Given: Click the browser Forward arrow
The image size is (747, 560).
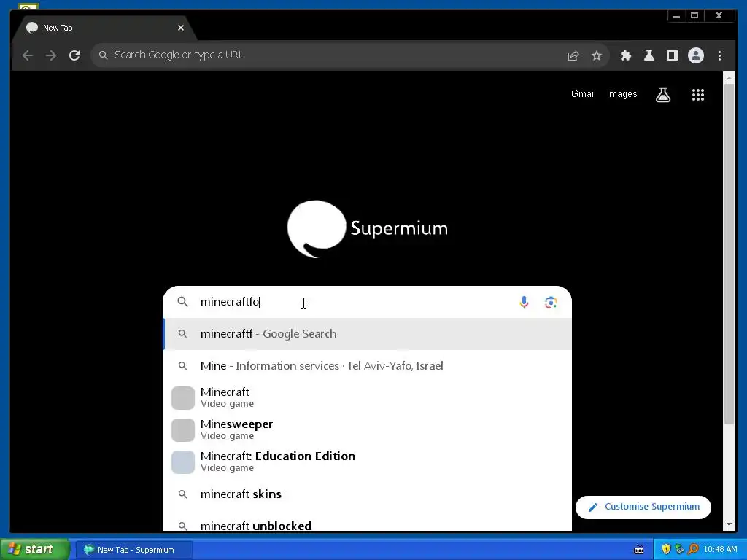Looking at the screenshot, I should pyautogui.click(x=51, y=55).
